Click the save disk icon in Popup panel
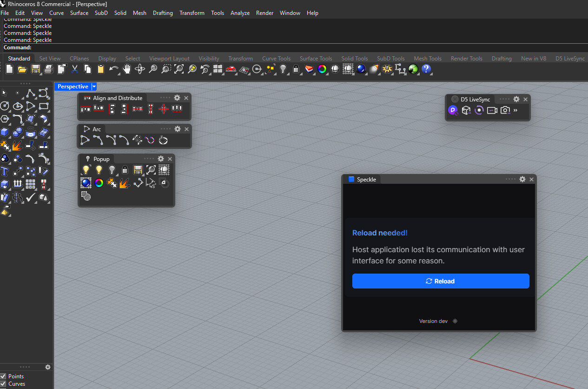 coord(138,170)
